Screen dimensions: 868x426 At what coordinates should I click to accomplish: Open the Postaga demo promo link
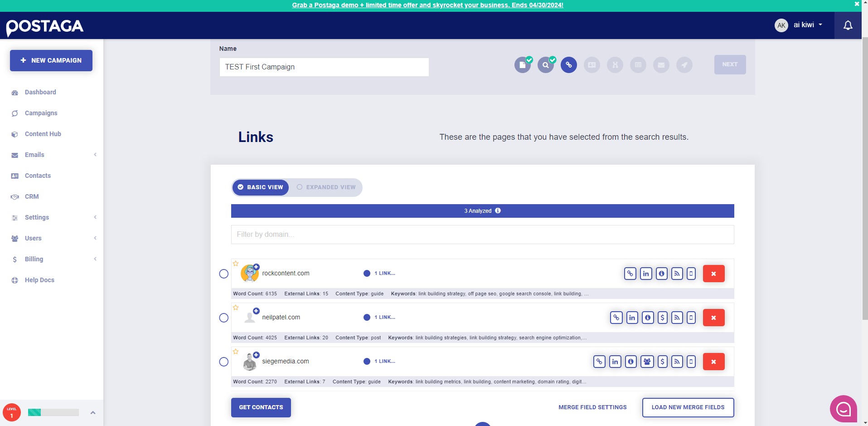[427, 5]
